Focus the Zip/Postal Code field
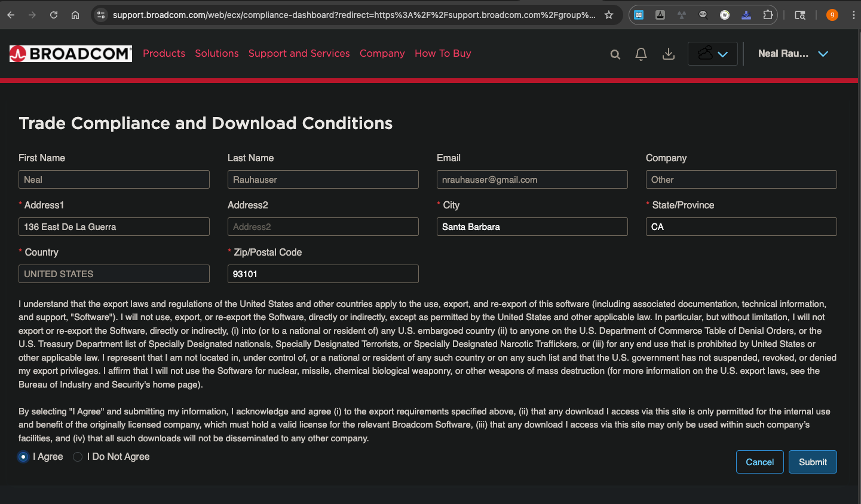Viewport: 861px width, 504px height. coord(323,274)
